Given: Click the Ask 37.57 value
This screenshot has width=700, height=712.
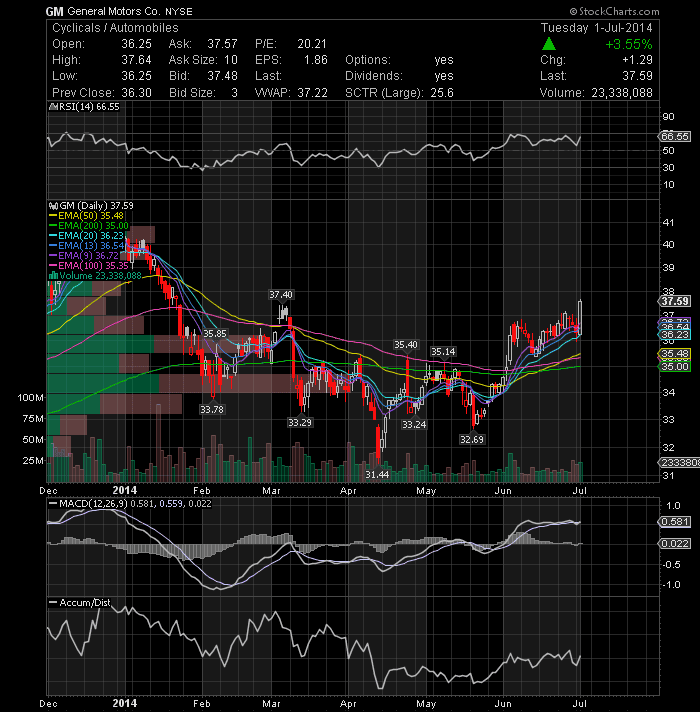Looking at the screenshot, I should click(222, 44).
